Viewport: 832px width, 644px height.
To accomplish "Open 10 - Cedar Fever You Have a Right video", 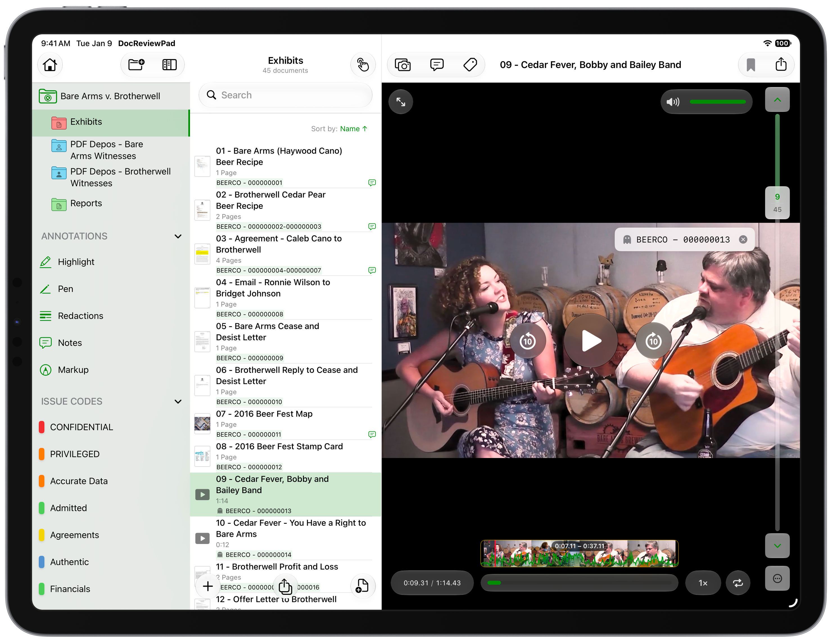I will (x=285, y=539).
